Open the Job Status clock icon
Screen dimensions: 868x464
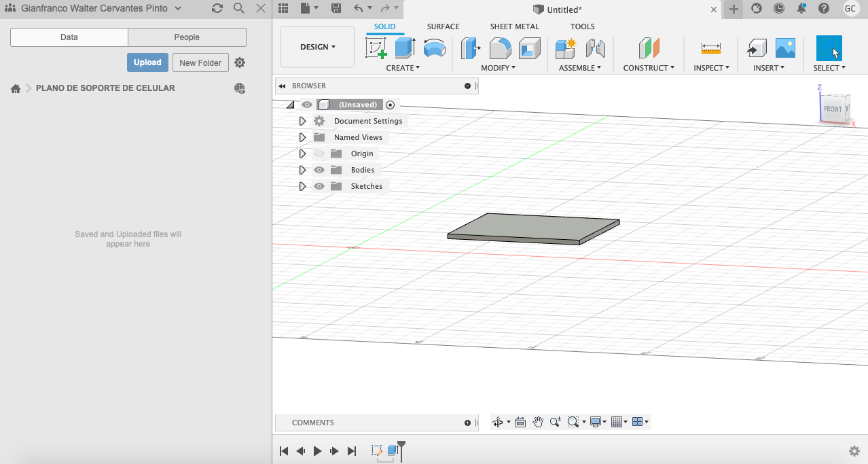[x=779, y=9]
